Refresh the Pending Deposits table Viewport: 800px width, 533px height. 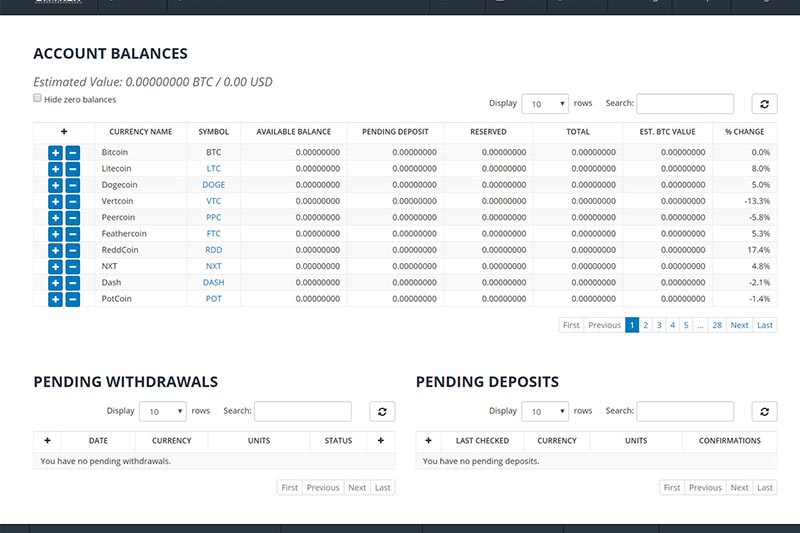tap(763, 411)
